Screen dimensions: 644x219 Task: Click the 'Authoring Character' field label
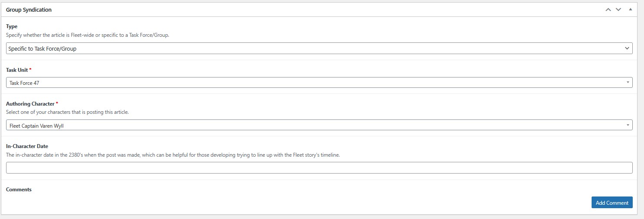30,104
